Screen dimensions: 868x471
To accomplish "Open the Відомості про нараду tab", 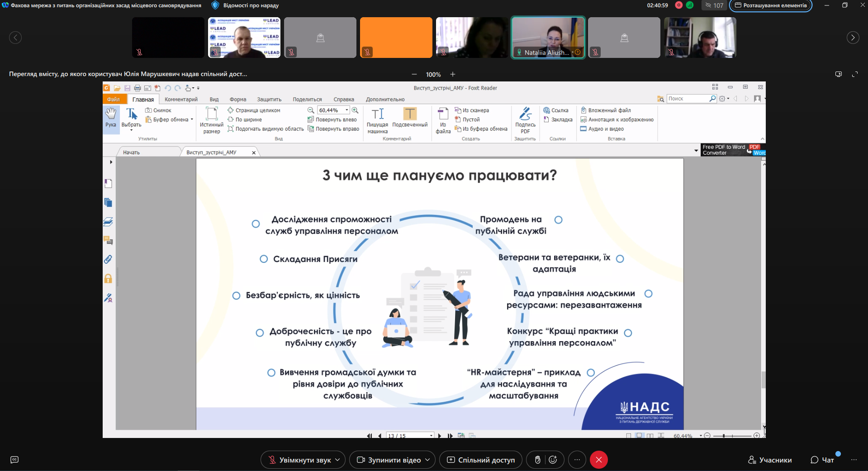I will pos(246,5).
